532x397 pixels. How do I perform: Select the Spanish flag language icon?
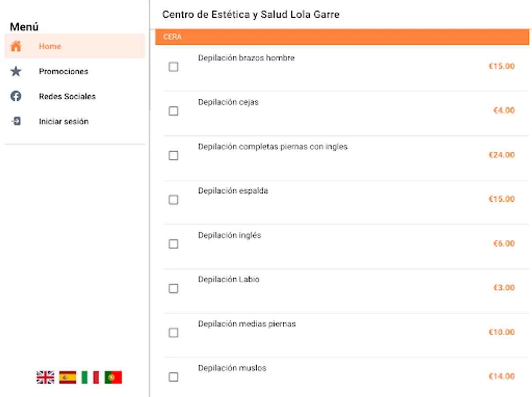point(68,377)
